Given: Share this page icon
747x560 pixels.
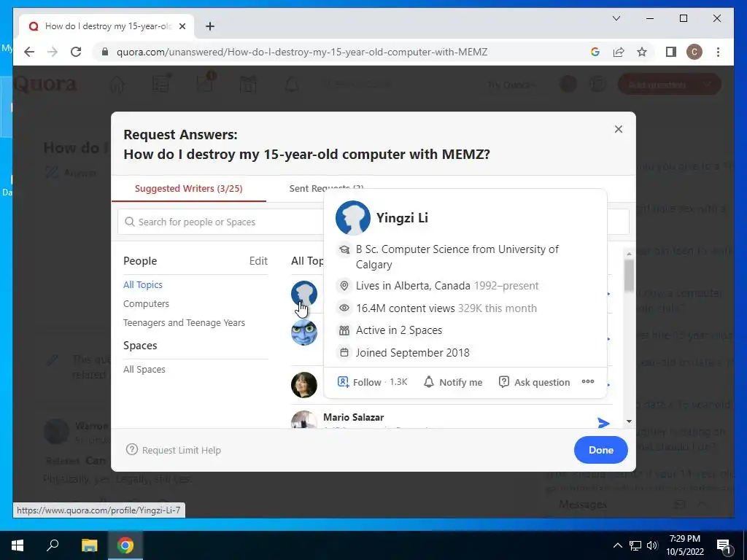Looking at the screenshot, I should coord(619,52).
